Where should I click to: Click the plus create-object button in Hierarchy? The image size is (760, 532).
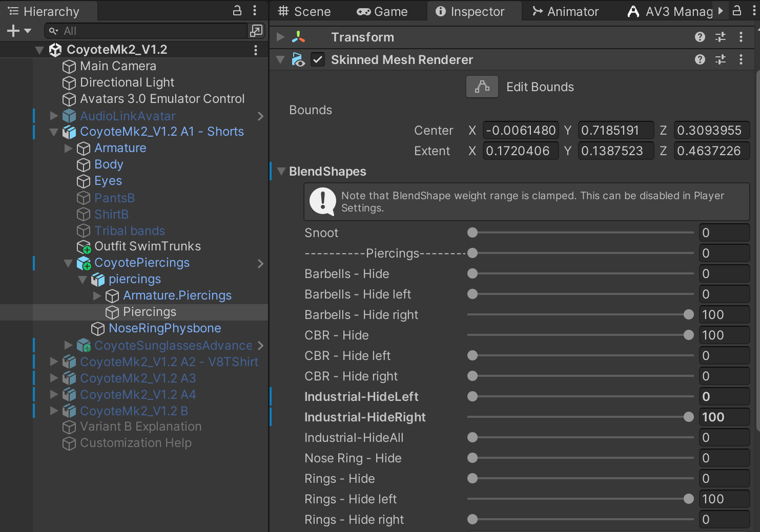pyautogui.click(x=19, y=31)
